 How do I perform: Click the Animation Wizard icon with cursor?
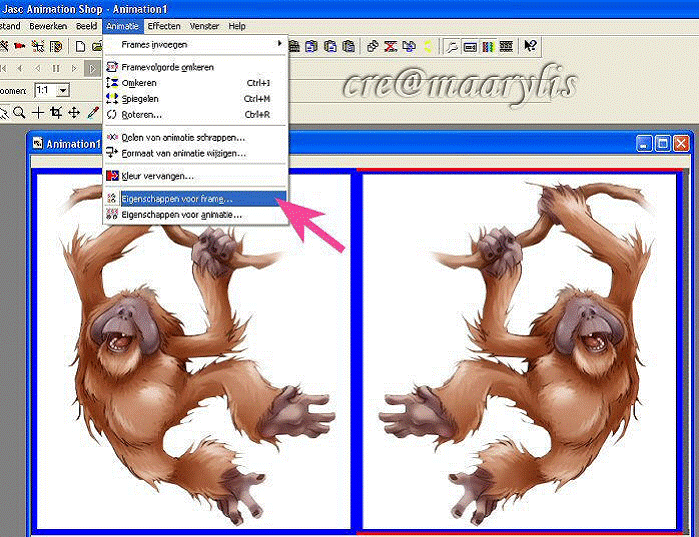[x=38, y=46]
